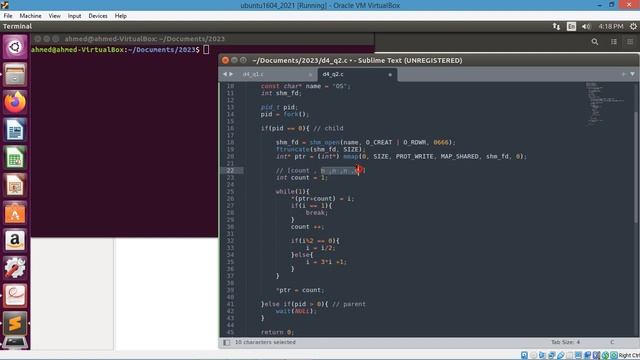Screen dimensions: 640x360
Task: Click on 'wait(NULL);' in line 42
Action: (296, 311)
